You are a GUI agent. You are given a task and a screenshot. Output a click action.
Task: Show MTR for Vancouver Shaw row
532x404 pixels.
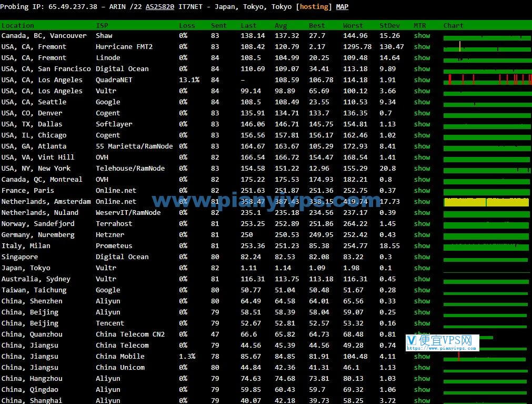421,36
